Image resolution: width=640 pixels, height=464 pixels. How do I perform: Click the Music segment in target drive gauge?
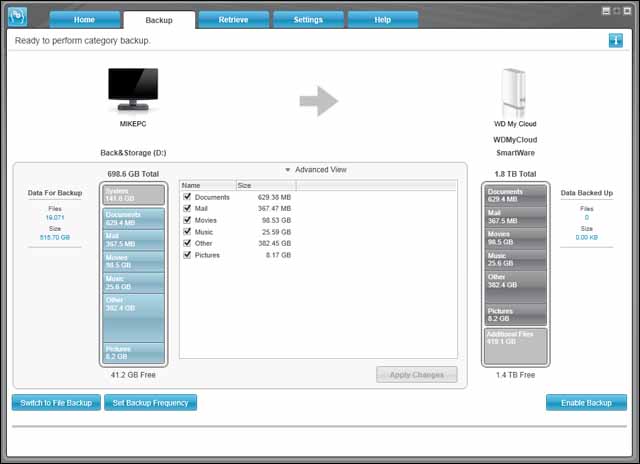[516, 260]
